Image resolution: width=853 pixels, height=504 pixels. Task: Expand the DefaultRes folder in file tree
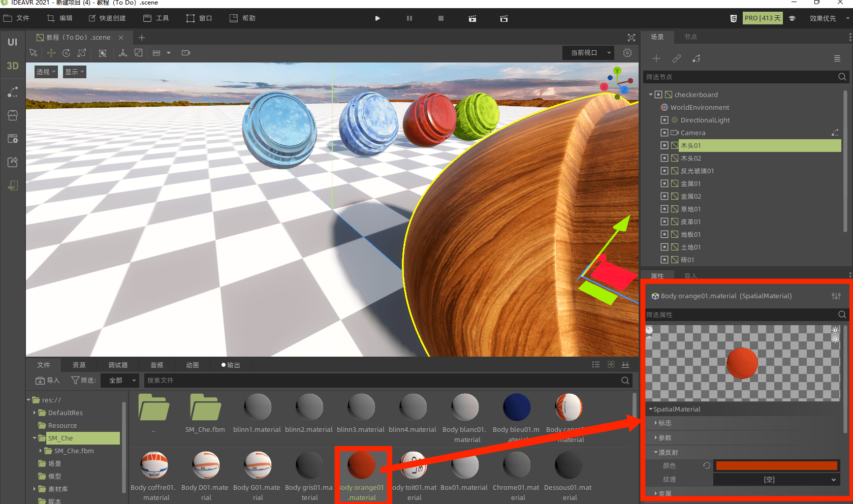click(35, 413)
